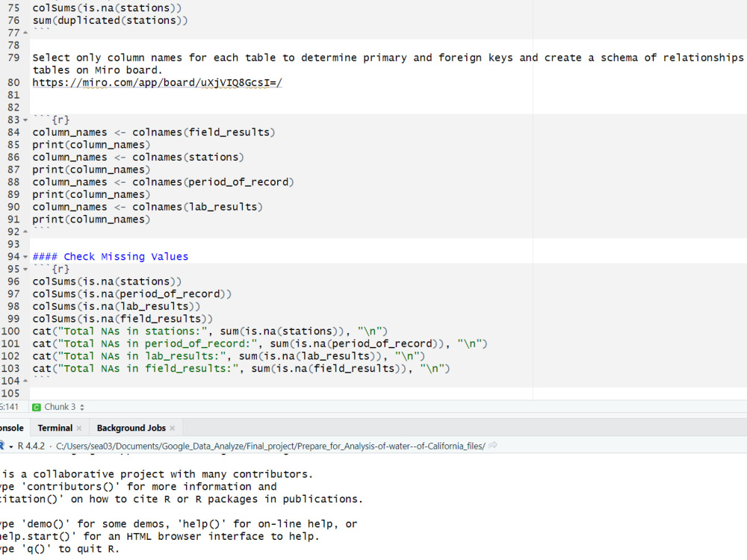747x560 pixels.
Task: Click the text 'Select only column names' paragraph
Action: click(388, 63)
